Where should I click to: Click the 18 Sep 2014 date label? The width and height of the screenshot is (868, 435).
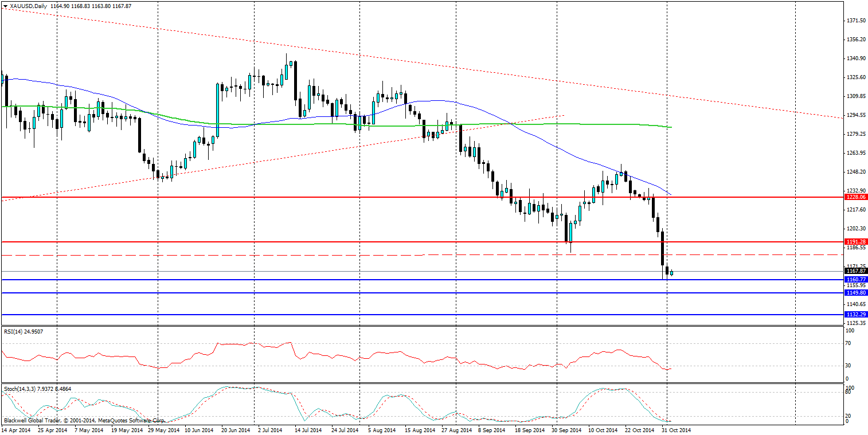[x=530, y=430]
